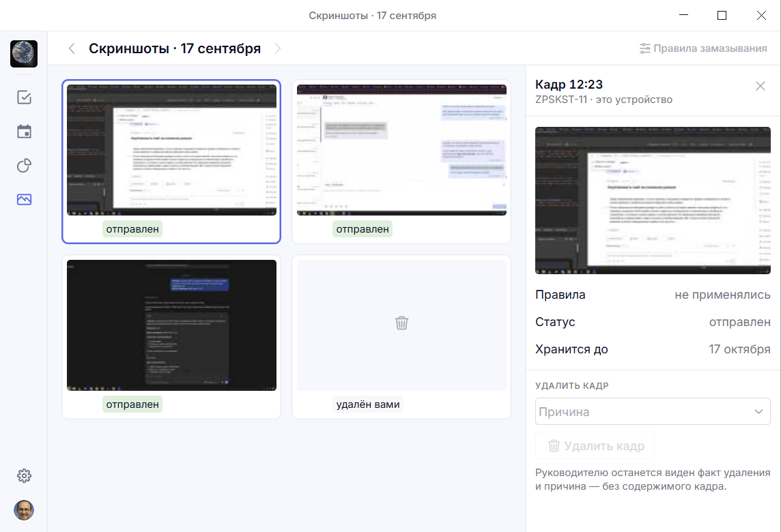The width and height of the screenshot is (781, 532).
Task: Expand the Причина dropdown
Action: (653, 411)
